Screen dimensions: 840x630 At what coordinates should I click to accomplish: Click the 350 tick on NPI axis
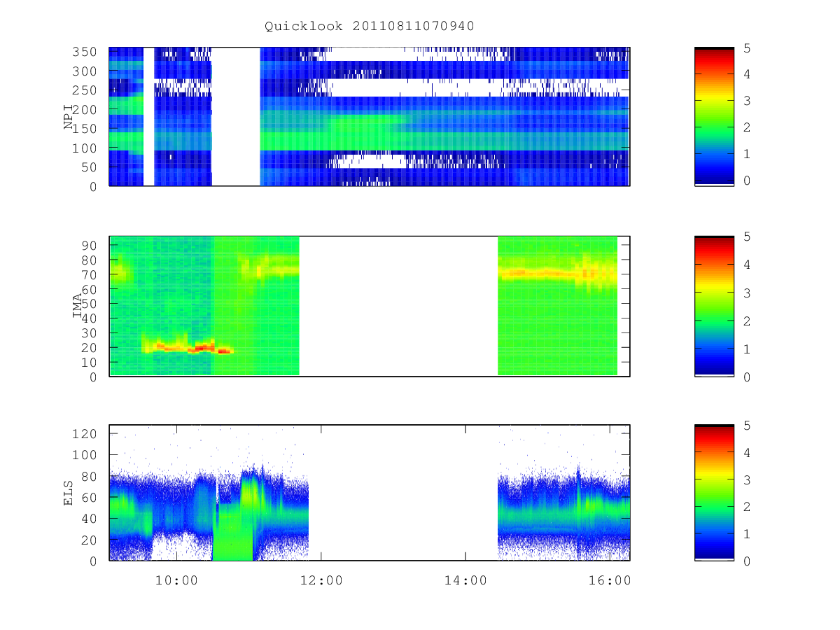click(86, 52)
